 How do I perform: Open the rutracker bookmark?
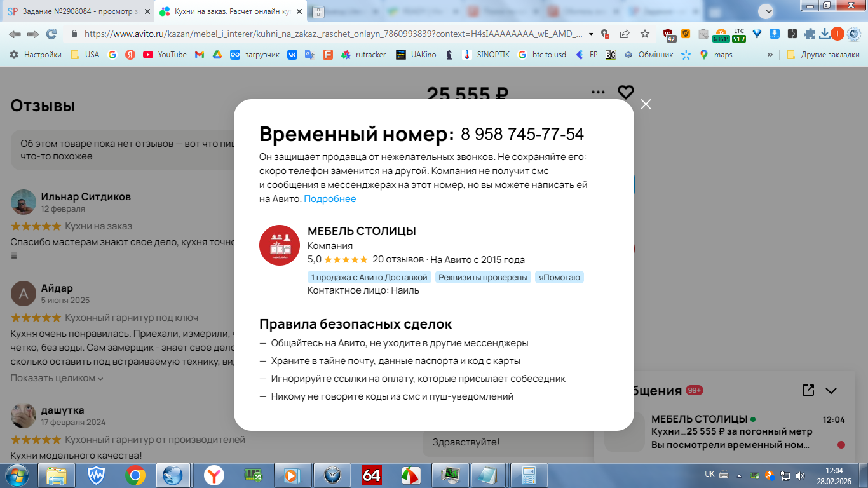click(x=363, y=55)
